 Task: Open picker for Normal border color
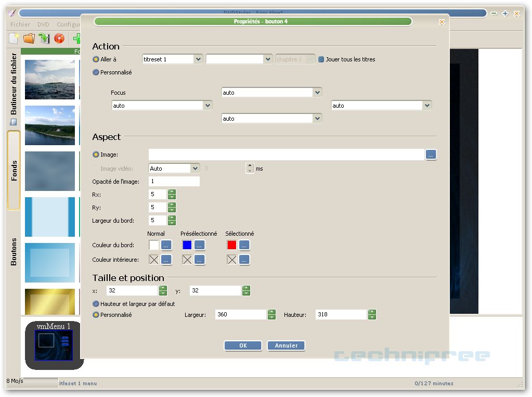[166, 245]
